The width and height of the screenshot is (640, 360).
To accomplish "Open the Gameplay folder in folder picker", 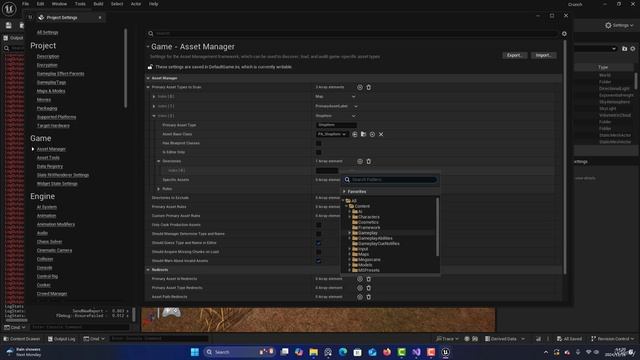I will pyautogui.click(x=368, y=233).
